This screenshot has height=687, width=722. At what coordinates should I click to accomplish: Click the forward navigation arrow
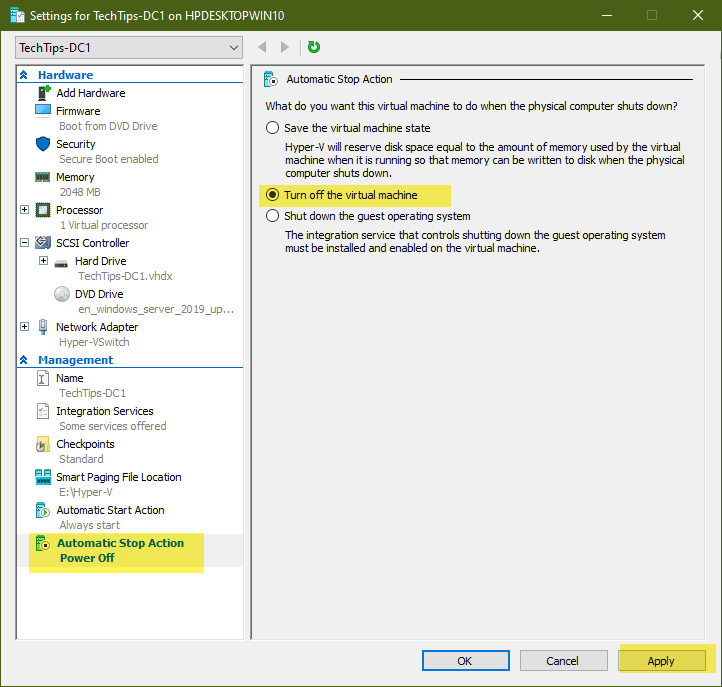coord(285,47)
